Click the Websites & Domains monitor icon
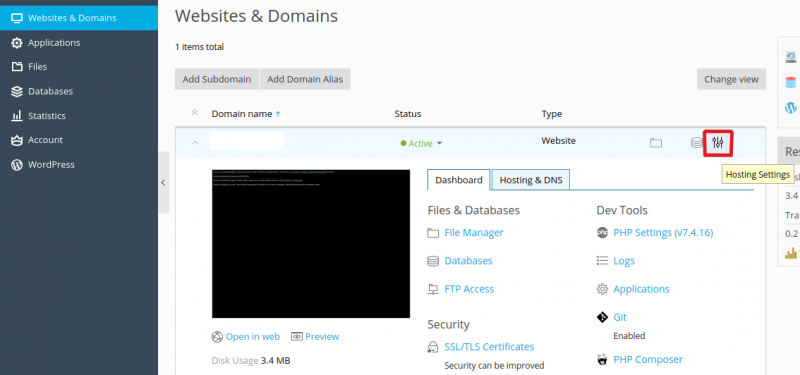Image resolution: width=800 pixels, height=375 pixels. pos(17,18)
